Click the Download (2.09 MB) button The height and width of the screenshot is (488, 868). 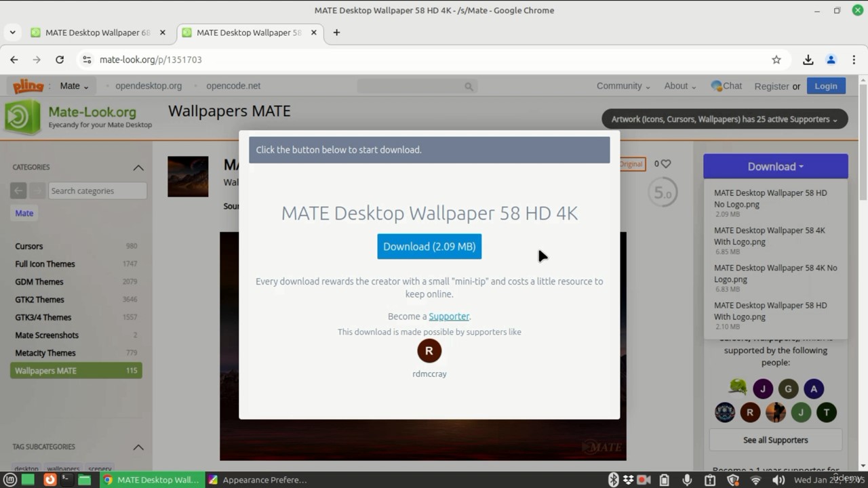coord(429,247)
